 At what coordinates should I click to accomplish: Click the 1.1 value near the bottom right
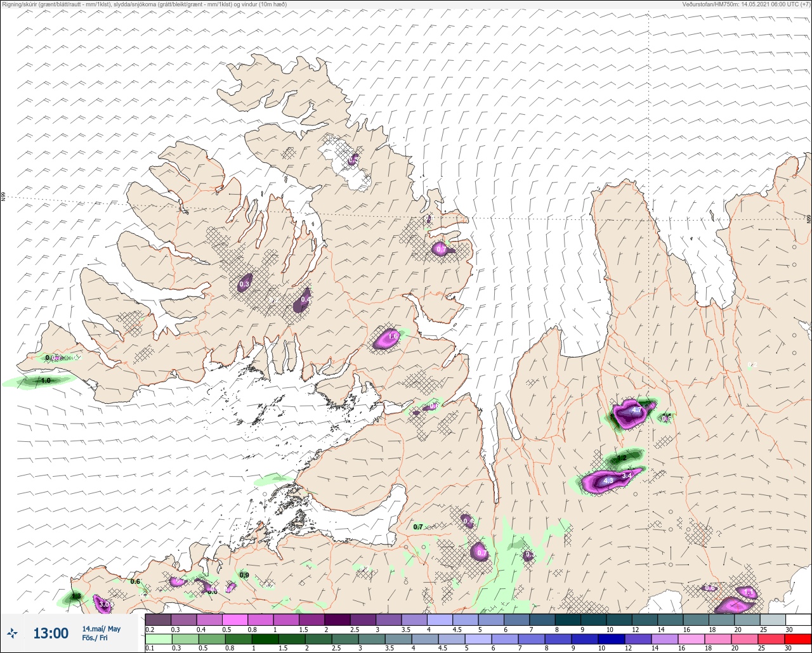[x=749, y=593]
